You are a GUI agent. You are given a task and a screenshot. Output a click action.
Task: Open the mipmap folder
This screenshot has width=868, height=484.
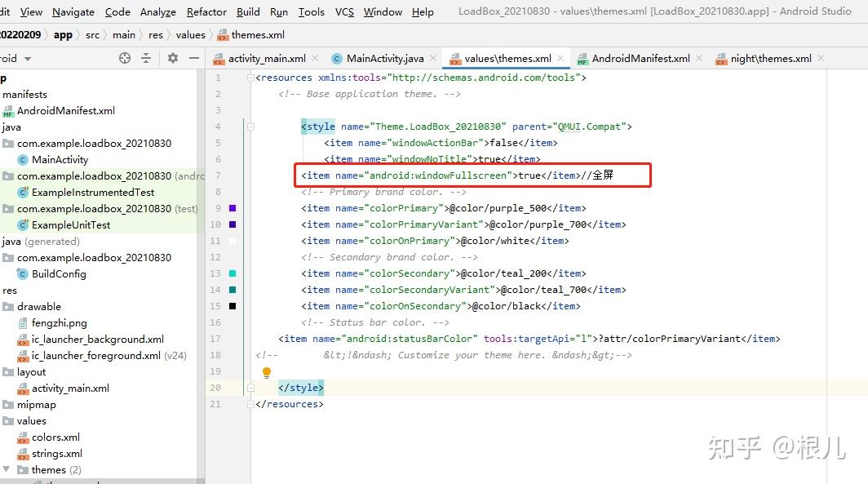[x=29, y=404]
